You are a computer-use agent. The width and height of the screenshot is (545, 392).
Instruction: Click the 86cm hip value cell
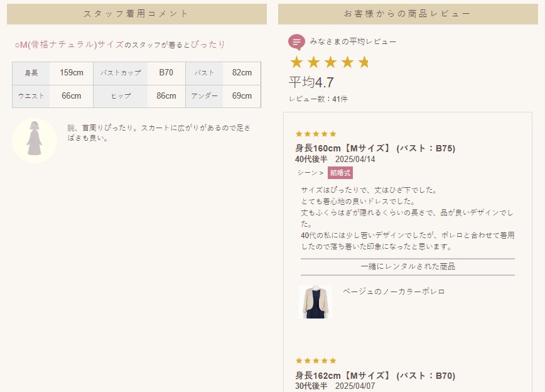click(x=166, y=96)
